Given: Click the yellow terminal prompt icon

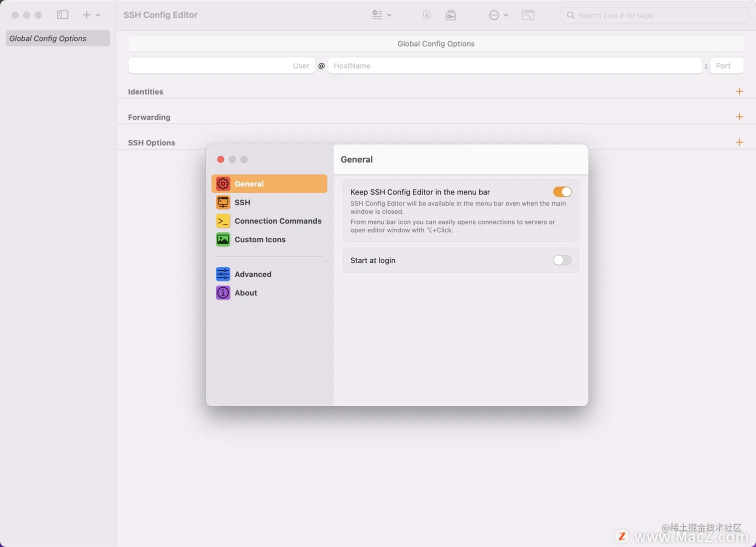Looking at the screenshot, I should (223, 220).
